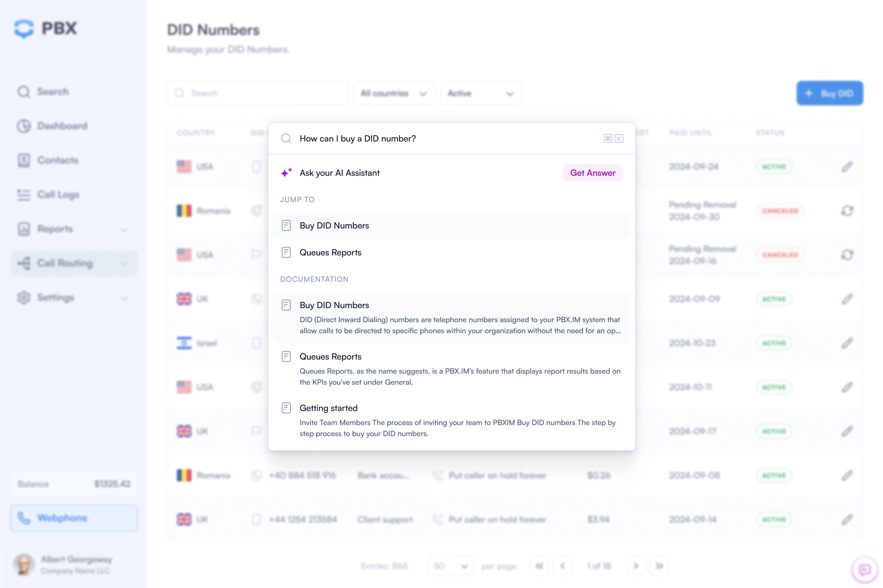Image resolution: width=883 pixels, height=588 pixels.
Task: Open the All countries filter dropdown
Action: click(x=393, y=93)
